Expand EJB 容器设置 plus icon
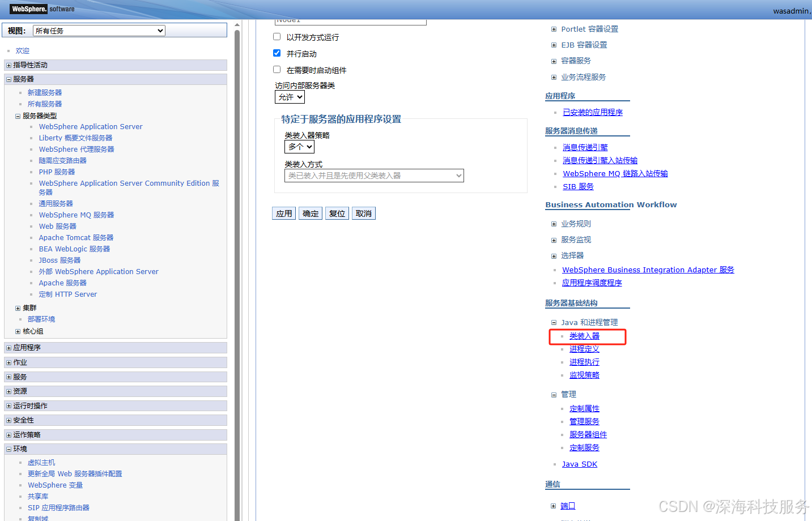Image resolution: width=812 pixels, height=521 pixels. (554, 45)
